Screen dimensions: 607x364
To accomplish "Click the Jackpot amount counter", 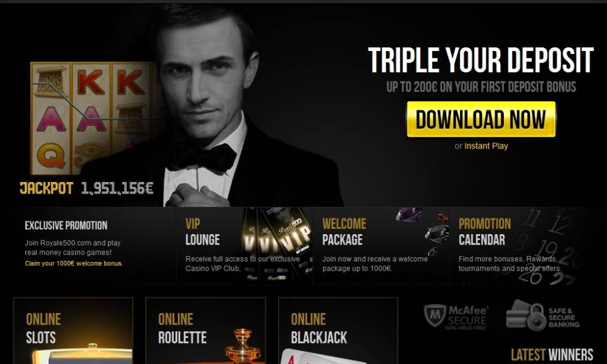I will (x=117, y=189).
